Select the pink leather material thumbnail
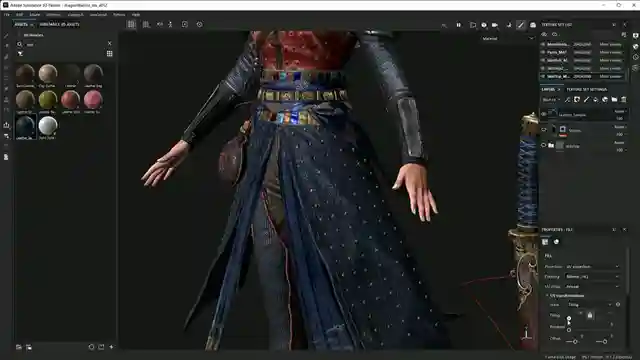This screenshot has height=360, width=640. (x=93, y=100)
